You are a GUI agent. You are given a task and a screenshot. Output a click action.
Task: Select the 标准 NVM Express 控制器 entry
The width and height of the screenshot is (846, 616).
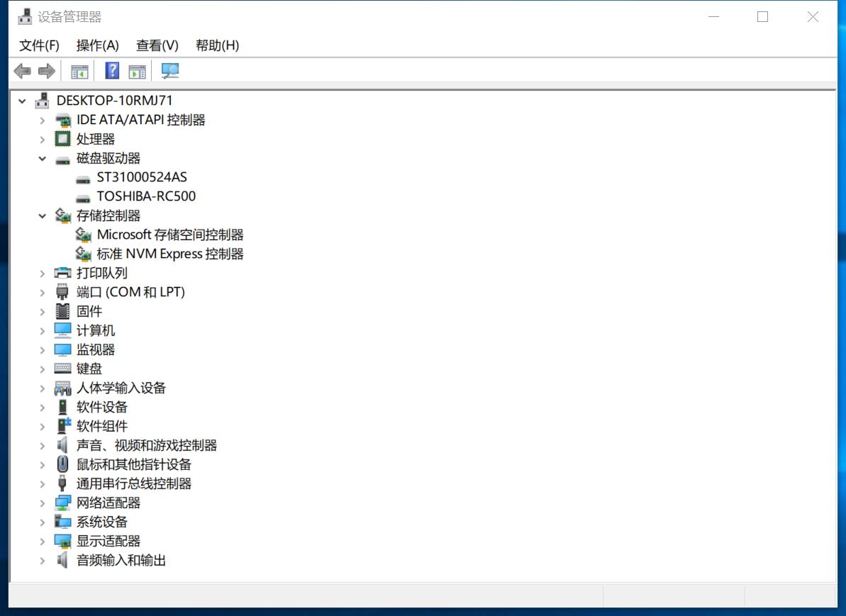169,253
